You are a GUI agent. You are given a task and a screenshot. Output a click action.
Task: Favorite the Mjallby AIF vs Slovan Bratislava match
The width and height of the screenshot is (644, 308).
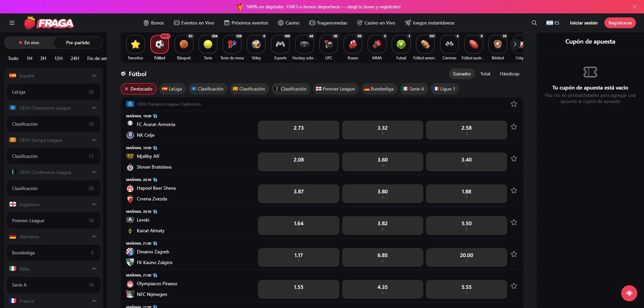[514, 159]
